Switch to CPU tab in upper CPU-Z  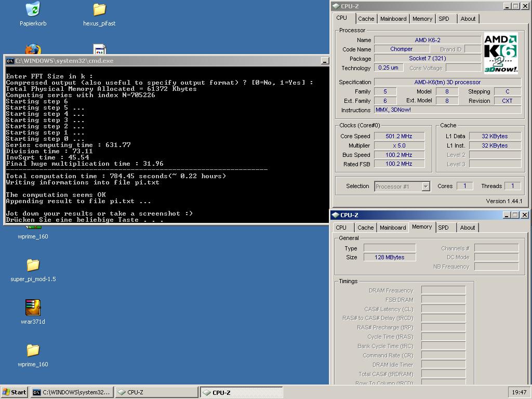(342, 18)
